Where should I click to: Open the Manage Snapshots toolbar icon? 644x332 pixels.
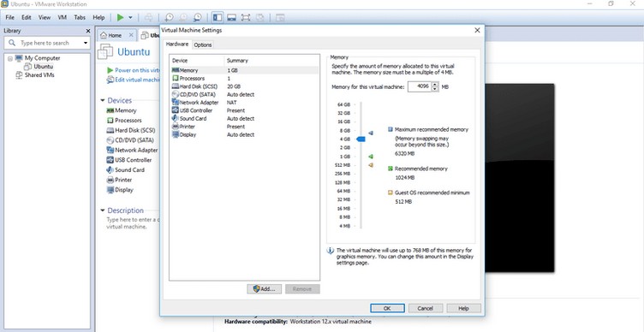click(x=198, y=17)
